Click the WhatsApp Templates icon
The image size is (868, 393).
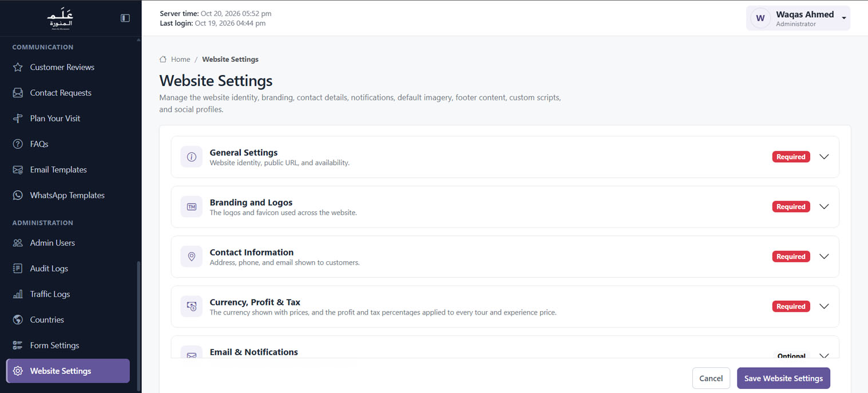18,195
